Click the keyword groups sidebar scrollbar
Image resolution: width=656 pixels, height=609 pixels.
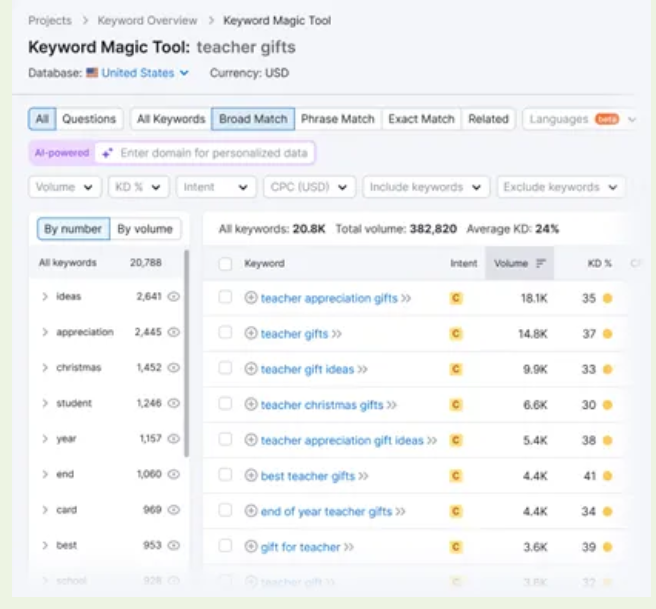[x=187, y=353]
